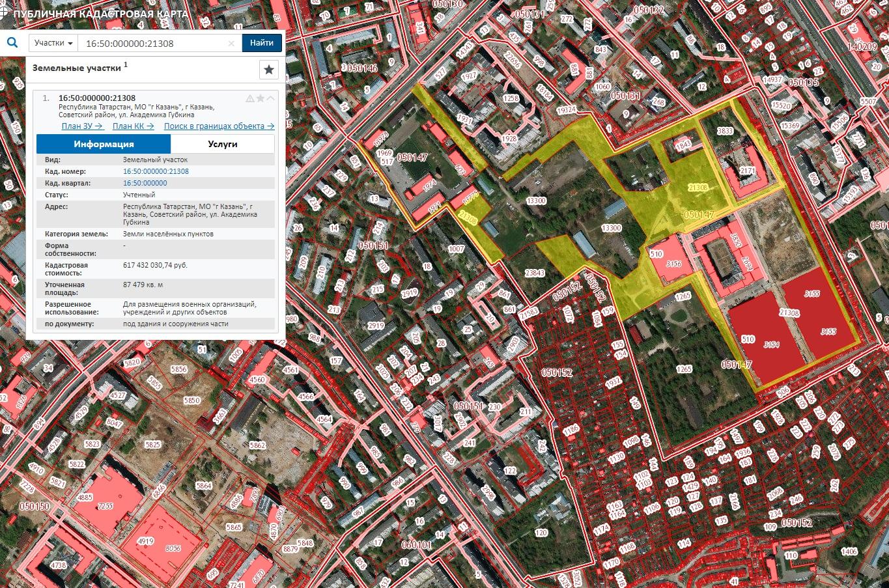The image size is (889, 588).
Task: Clear the search field with the X
Action: [231, 44]
